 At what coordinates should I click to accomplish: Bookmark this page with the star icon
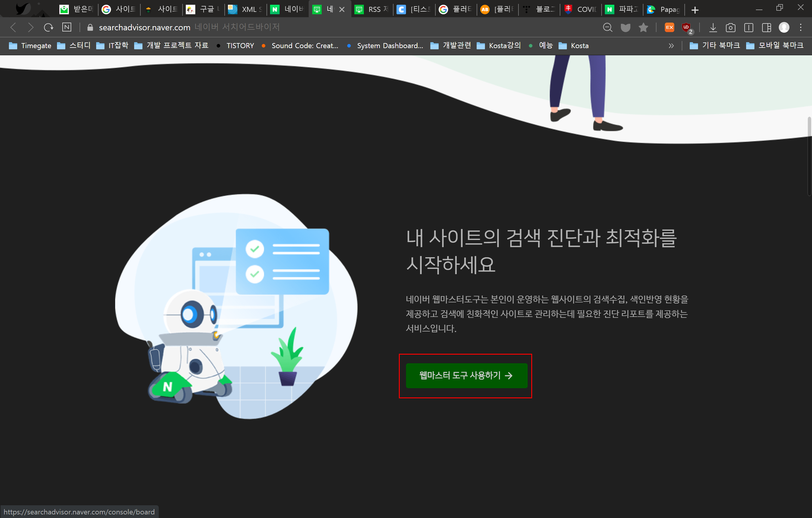click(643, 27)
